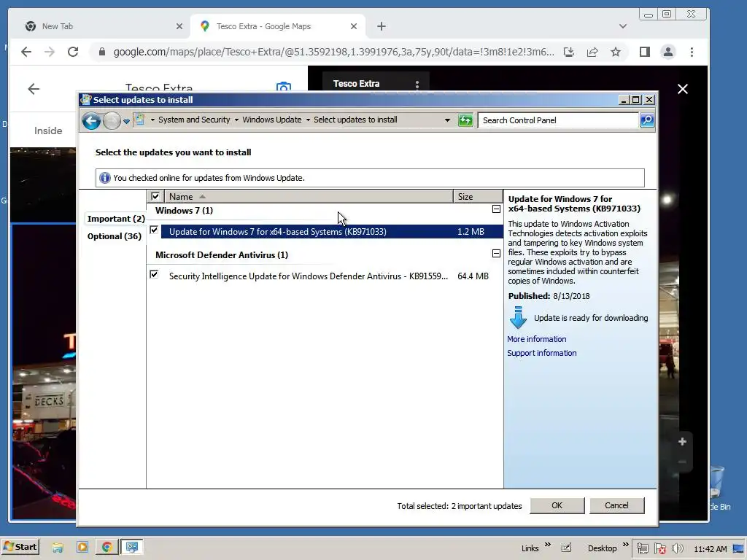The image size is (747, 560).
Task: Open Windows Explorer from the taskbar
Action: tap(58, 547)
